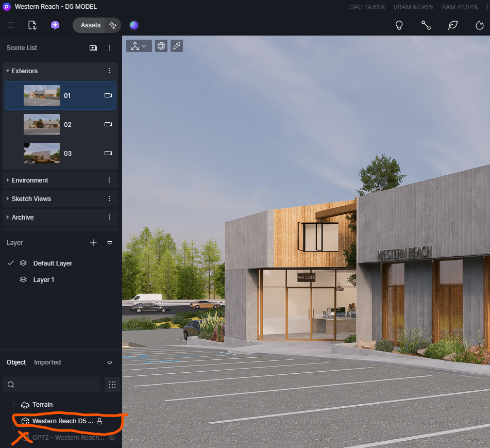
Task: Open the Exteriors three-dot menu
Action: coord(109,71)
